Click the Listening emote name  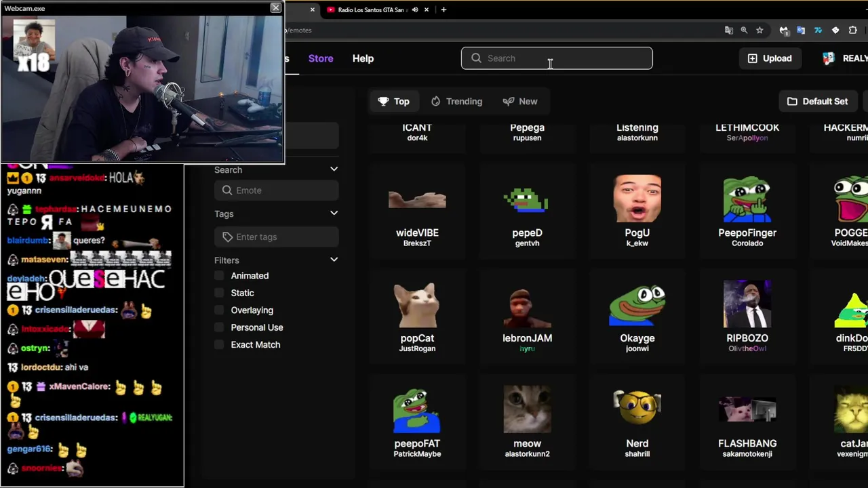pyautogui.click(x=637, y=127)
